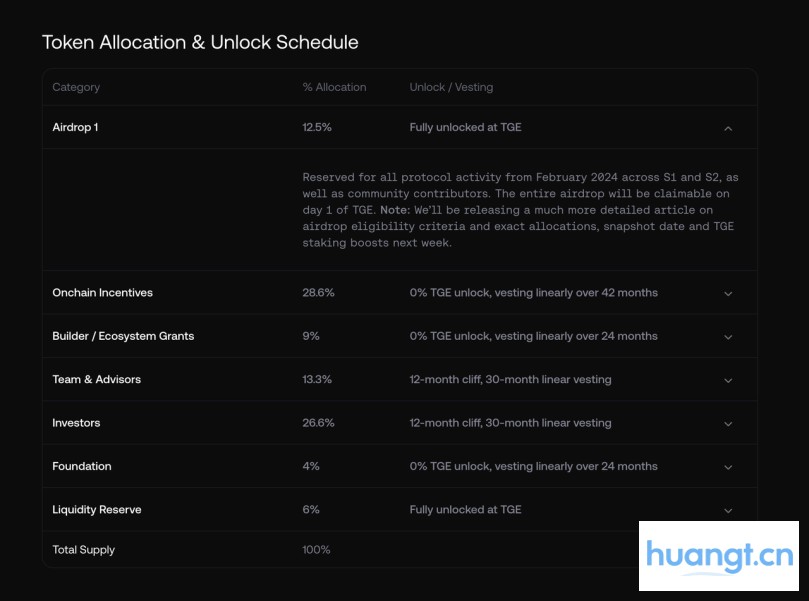Expand Builder / Ecosystem Grants chevron
Viewport: 809px width, 601px height.
pyautogui.click(x=728, y=337)
